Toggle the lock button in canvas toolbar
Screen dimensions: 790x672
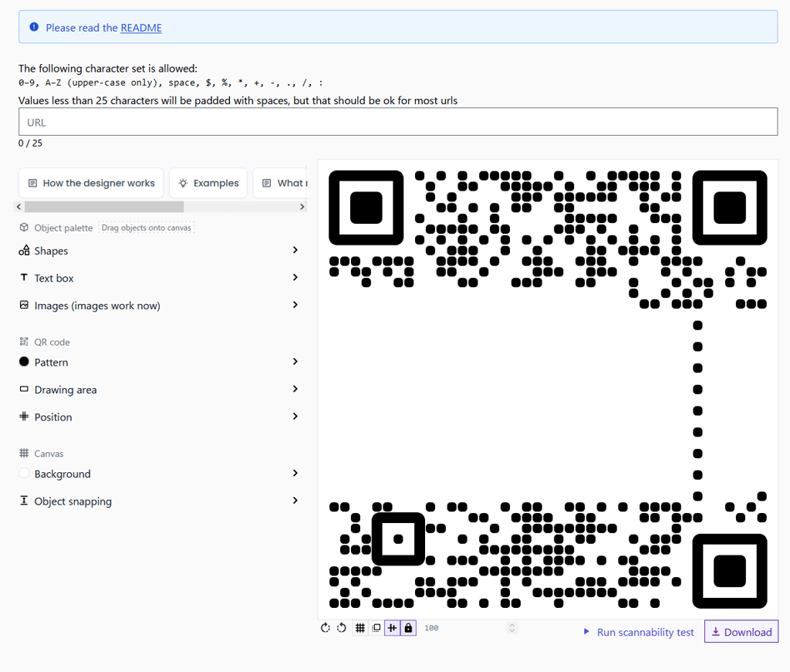408,628
